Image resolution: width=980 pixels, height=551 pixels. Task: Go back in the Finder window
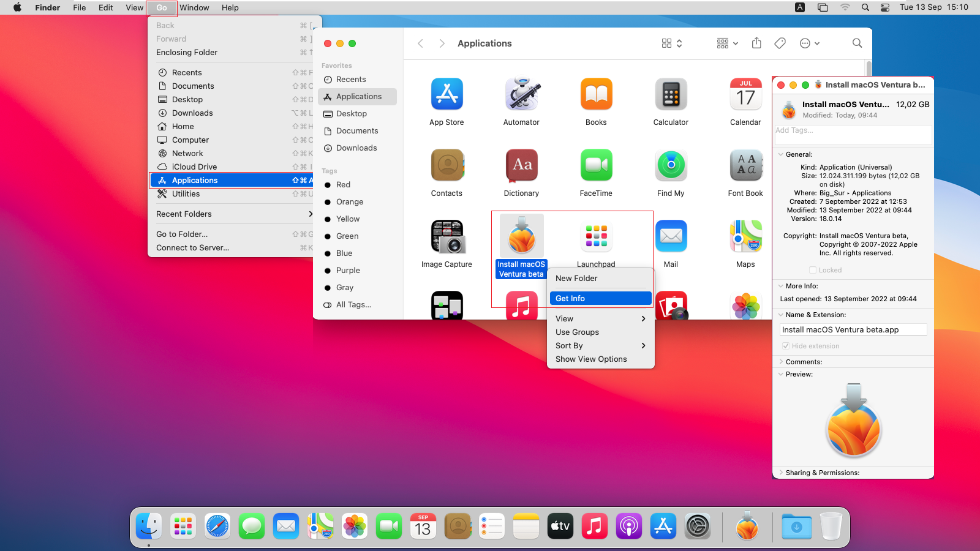pyautogui.click(x=420, y=43)
